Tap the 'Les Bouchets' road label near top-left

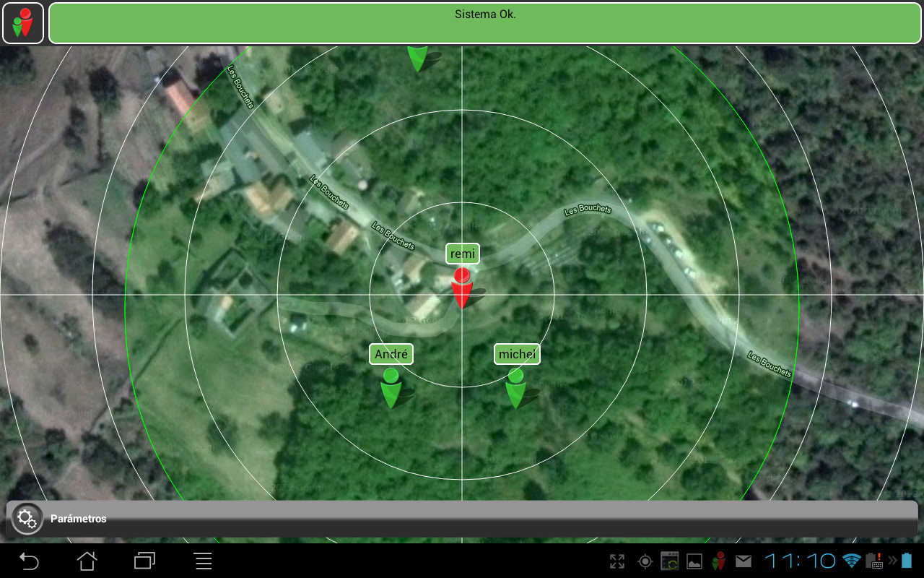[241, 87]
